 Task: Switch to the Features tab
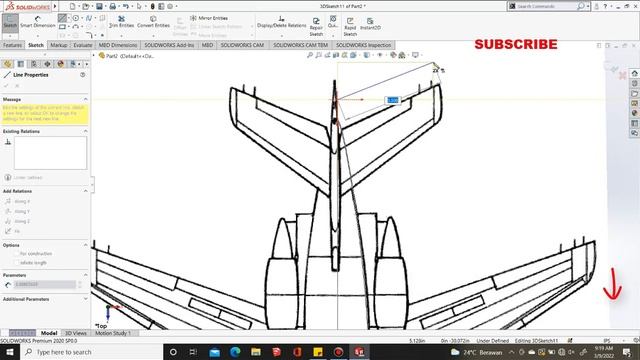12,45
